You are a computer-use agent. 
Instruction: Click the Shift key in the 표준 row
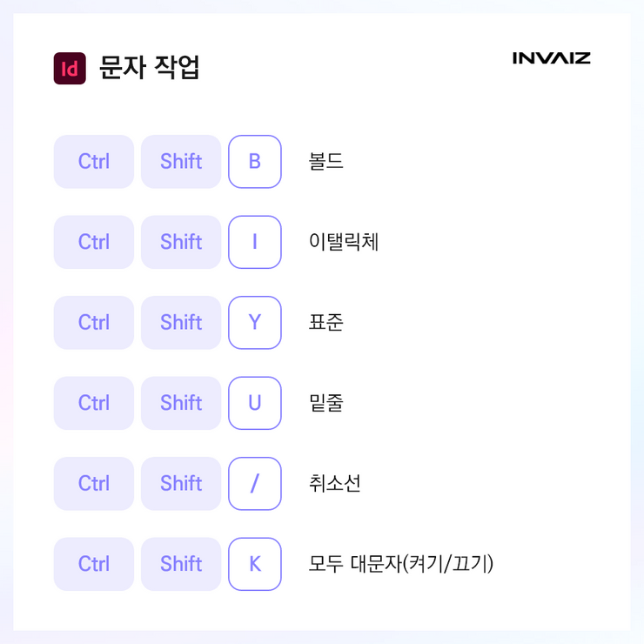[181, 322]
